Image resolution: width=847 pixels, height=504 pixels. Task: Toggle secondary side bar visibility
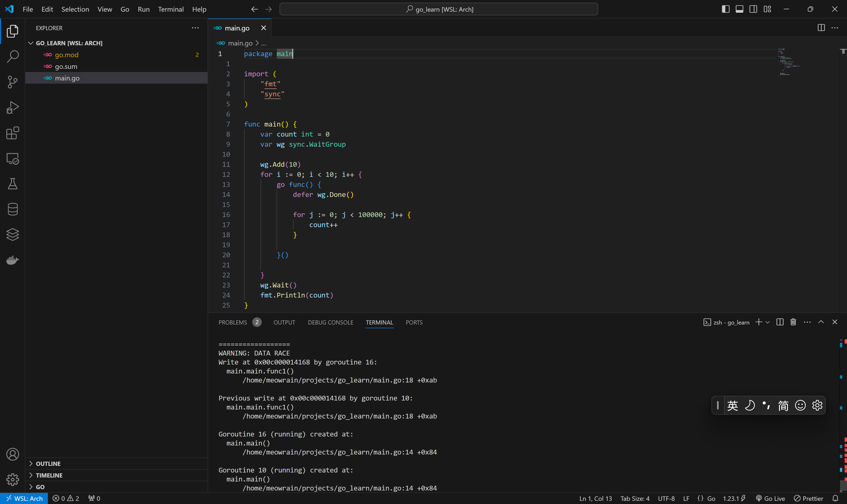(753, 9)
